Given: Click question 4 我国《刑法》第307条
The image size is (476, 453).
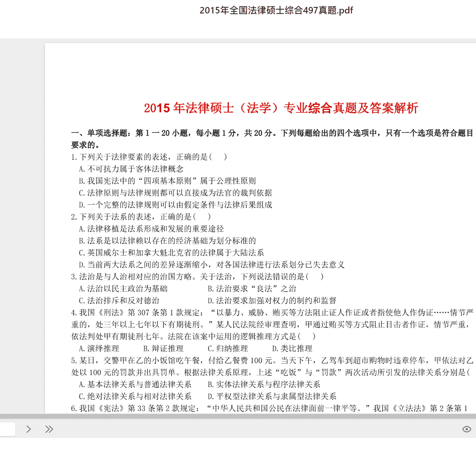Looking at the screenshot, I should coord(273,312).
